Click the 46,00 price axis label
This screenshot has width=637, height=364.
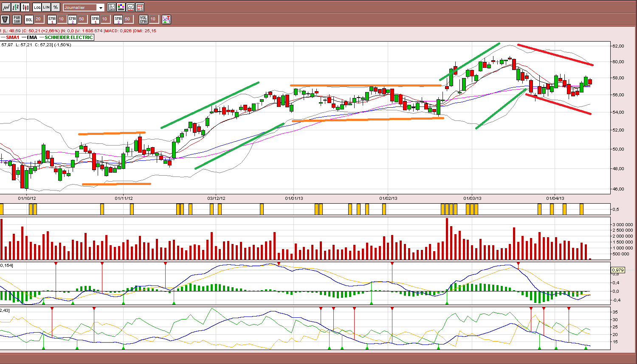(618, 189)
